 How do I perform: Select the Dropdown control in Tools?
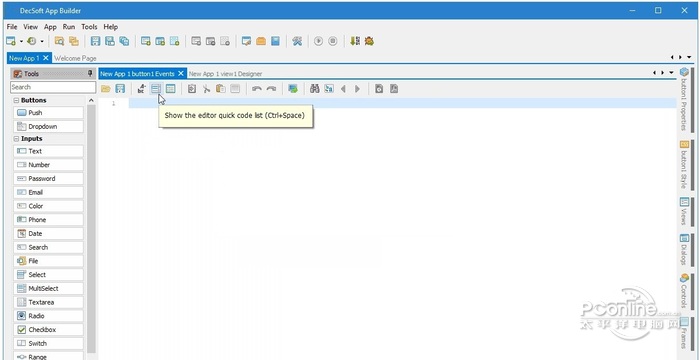tap(49, 126)
